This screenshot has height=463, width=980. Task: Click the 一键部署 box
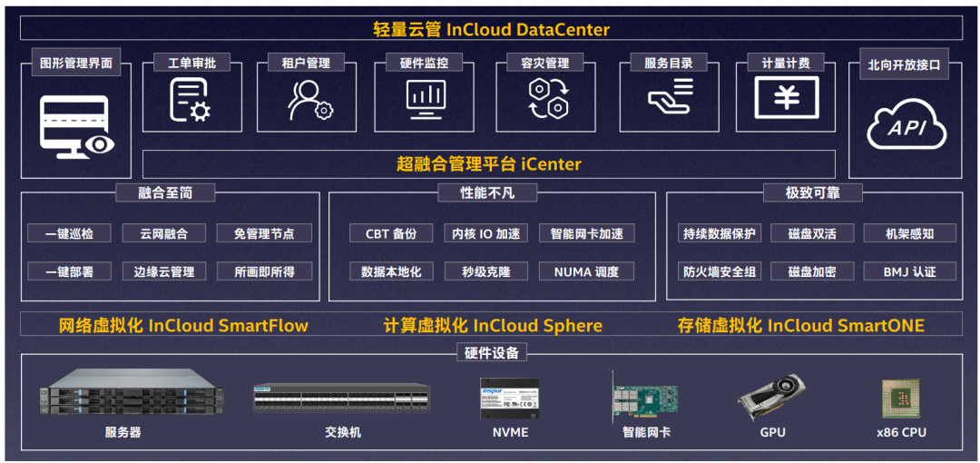point(69,271)
